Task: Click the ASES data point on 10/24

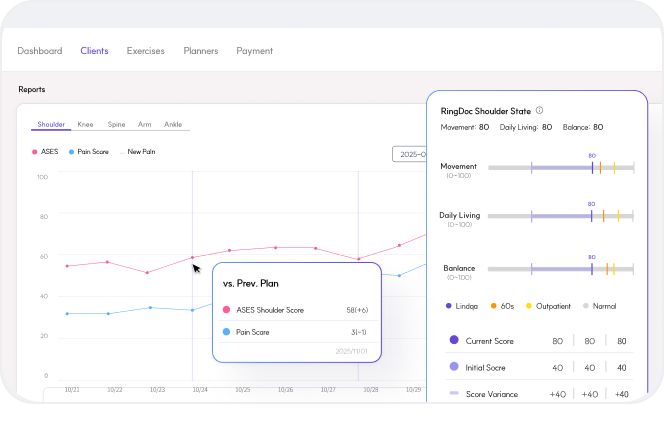Action: 193,257
